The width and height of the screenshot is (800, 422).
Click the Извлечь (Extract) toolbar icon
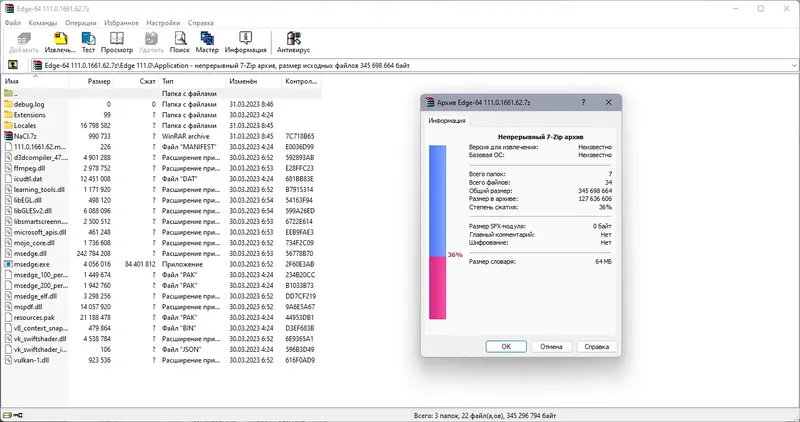coord(60,38)
